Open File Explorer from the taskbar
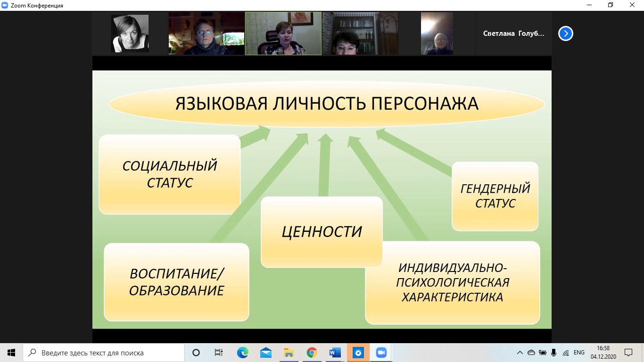 (289, 353)
